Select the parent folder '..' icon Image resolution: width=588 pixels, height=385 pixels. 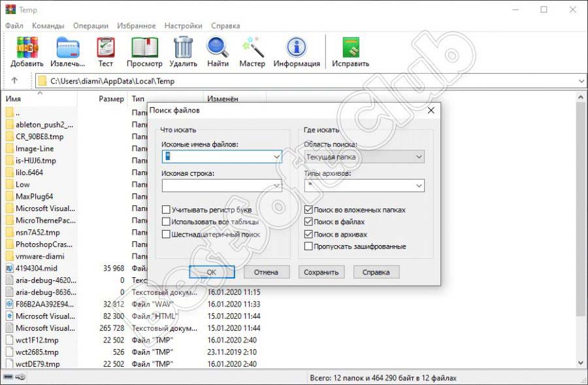point(10,112)
